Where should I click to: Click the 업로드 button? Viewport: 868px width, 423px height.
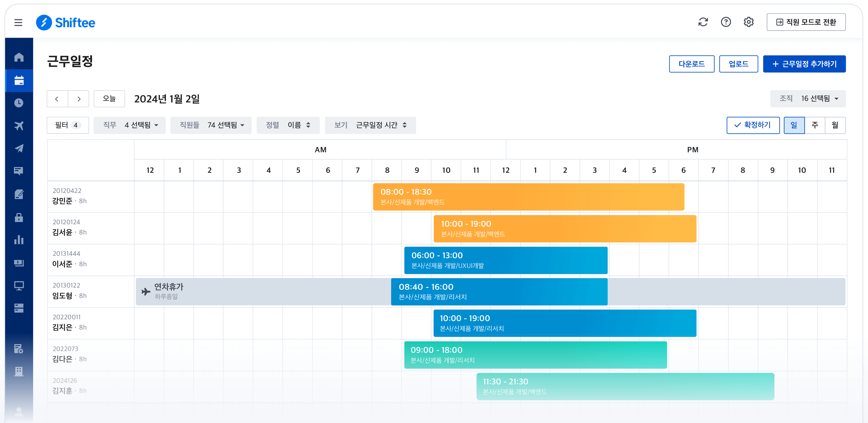click(738, 64)
